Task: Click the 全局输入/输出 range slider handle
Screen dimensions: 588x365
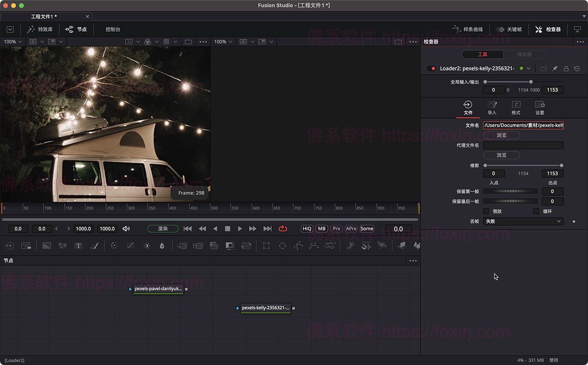Action: [x=531, y=81]
